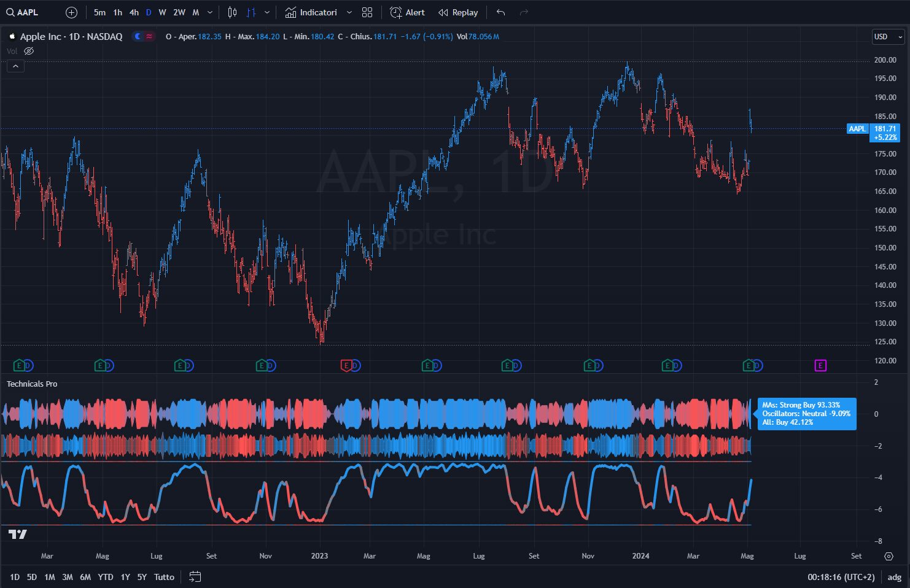Screen dimensions: 910x588
Task: Show the hidden Vol indicator eye icon
Action: coord(28,51)
